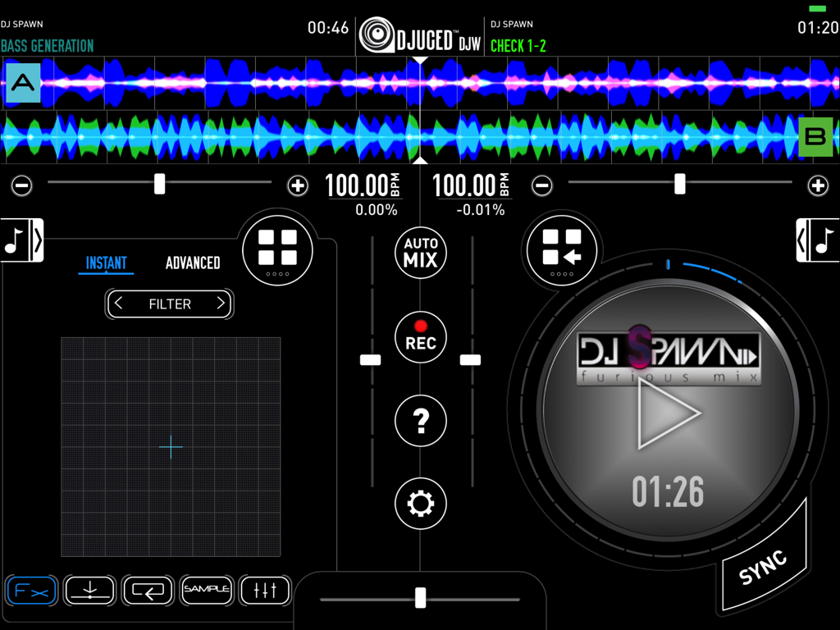Start recording with the REC button
This screenshot has width=840, height=630.
[x=420, y=337]
